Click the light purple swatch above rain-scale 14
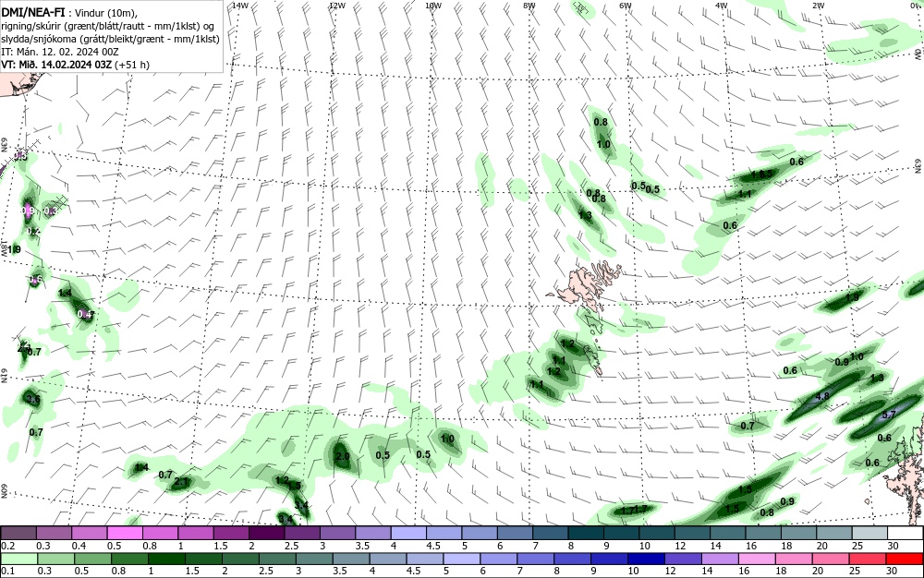This screenshot has height=578, width=924. point(720,559)
